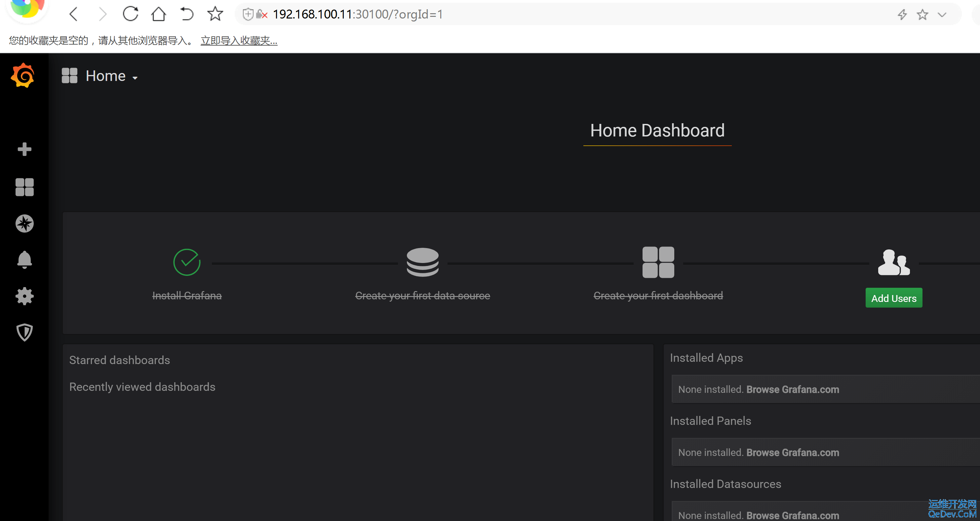The height and width of the screenshot is (521, 980).
Task: Click the lightning speed-mode icon
Action: pyautogui.click(x=902, y=15)
